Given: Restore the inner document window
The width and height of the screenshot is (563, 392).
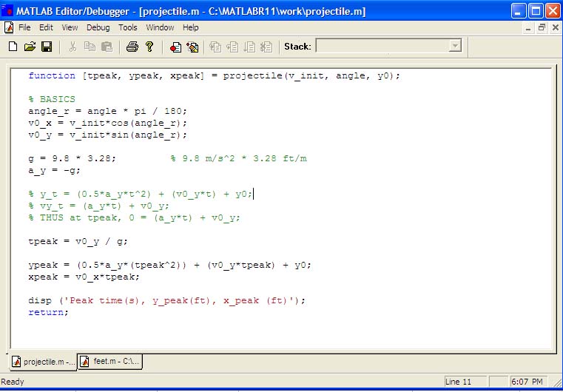Looking at the screenshot, I should [542, 27].
